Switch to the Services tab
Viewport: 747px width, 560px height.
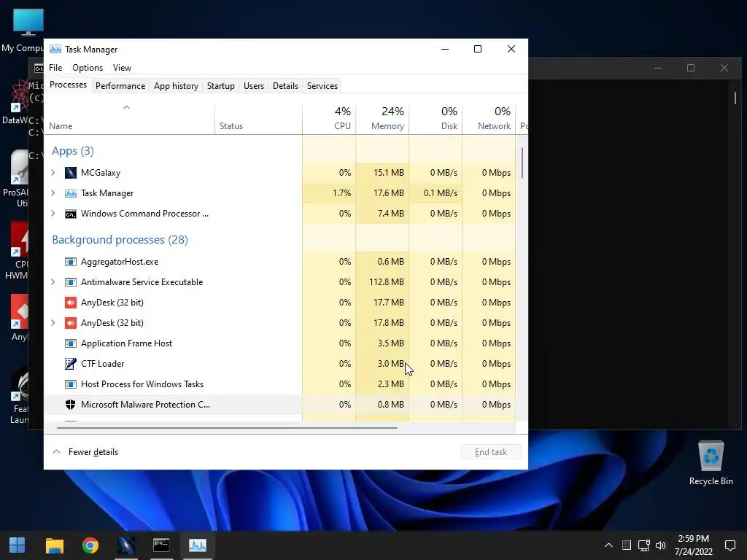(x=322, y=86)
